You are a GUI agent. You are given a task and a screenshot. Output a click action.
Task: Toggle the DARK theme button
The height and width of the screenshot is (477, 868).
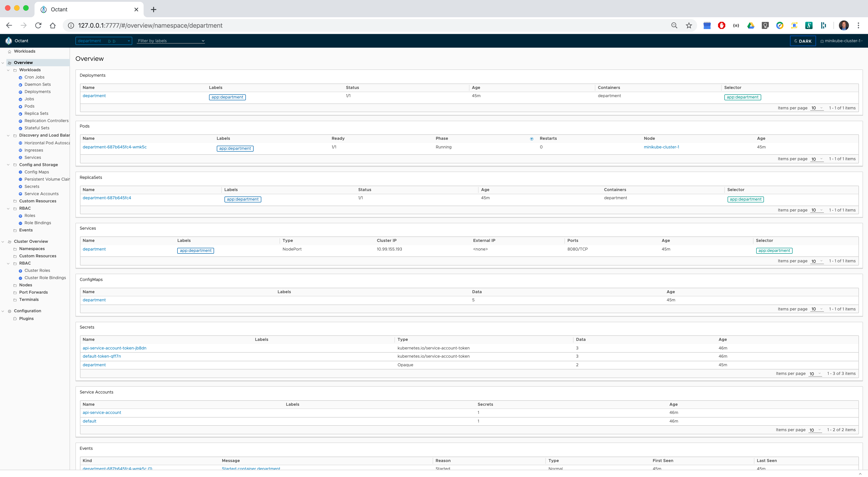click(x=803, y=41)
